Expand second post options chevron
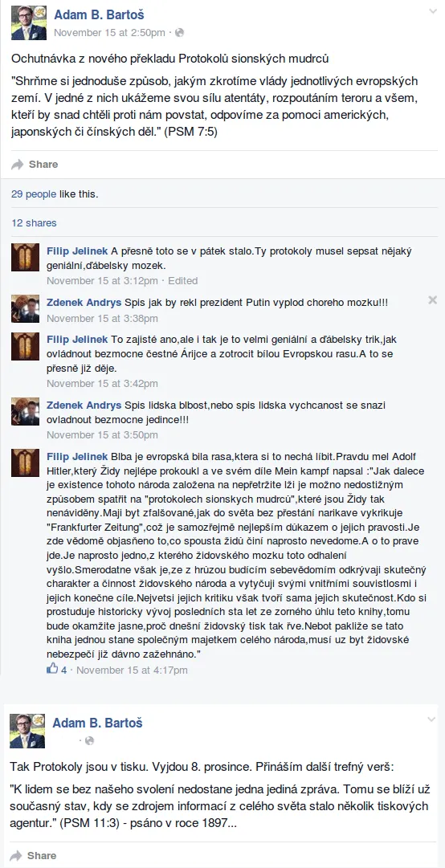 pos(431,719)
